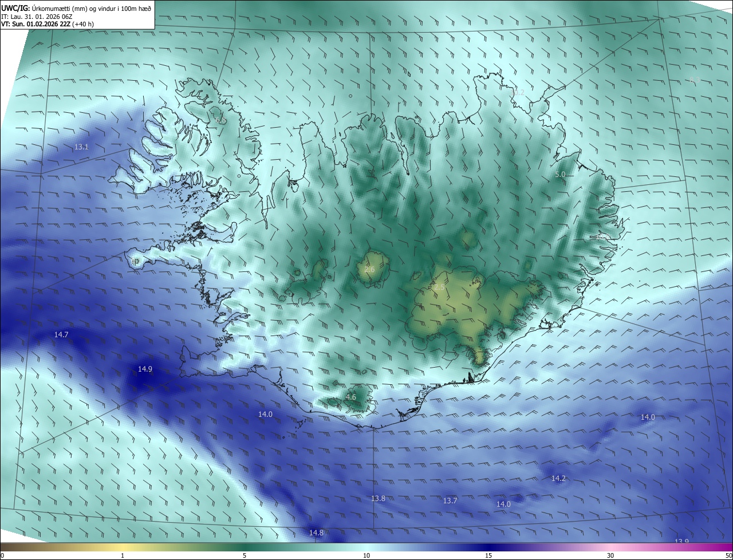Viewport: 733px width, 560px height.
Task: Click the 30 tick label on the color scale
Action: (610, 555)
